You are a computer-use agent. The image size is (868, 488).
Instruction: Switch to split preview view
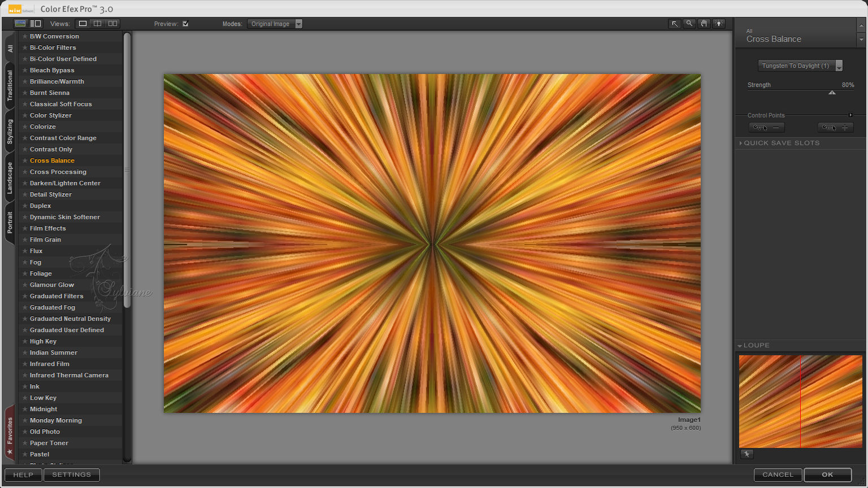tap(98, 24)
